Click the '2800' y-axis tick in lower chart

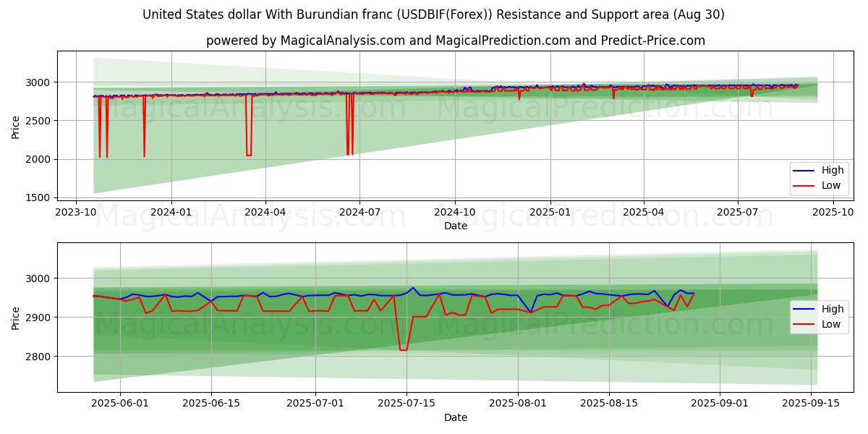39,357
